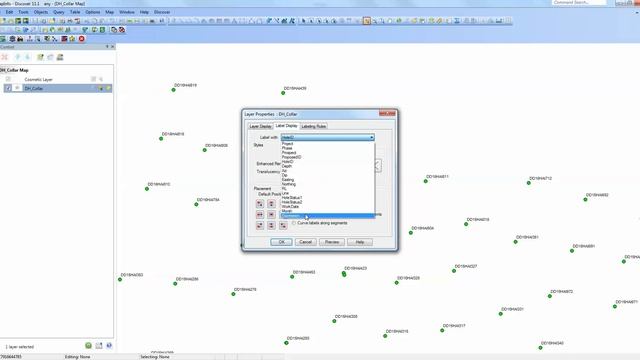Click the red X remove layer icon

pos(5,57)
